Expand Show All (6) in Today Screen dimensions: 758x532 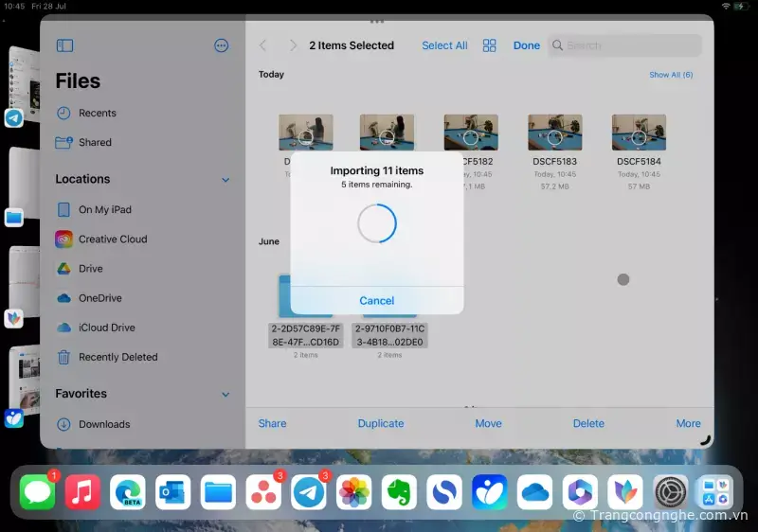670,75
